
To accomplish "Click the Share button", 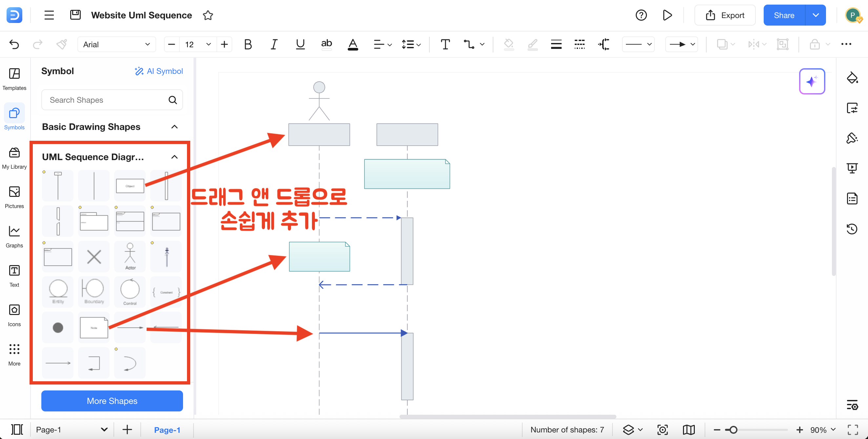I will (x=784, y=15).
